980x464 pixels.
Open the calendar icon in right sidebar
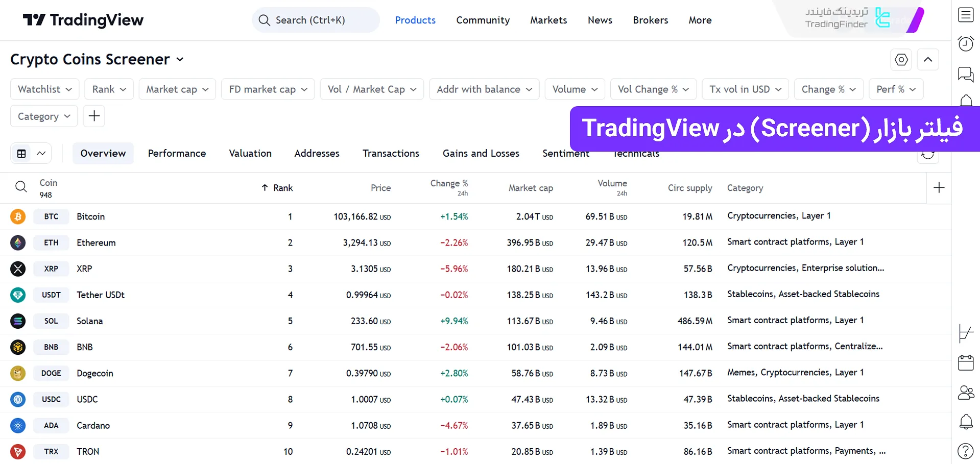(x=965, y=363)
